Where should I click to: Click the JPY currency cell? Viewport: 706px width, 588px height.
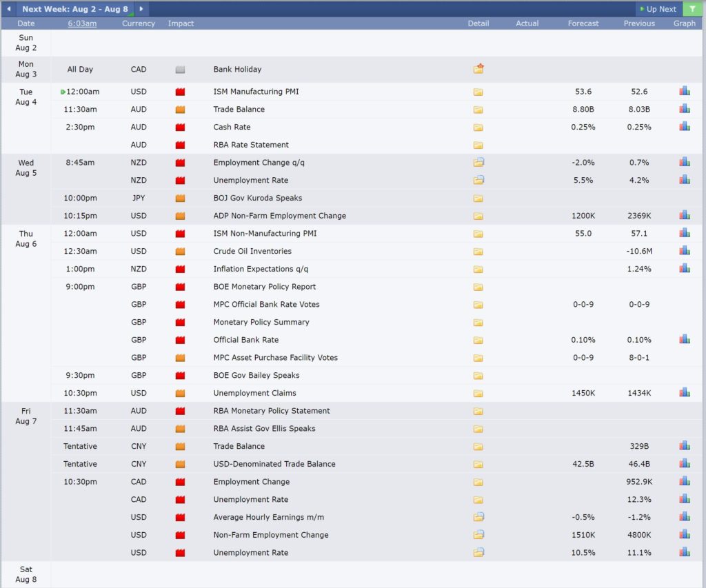pyautogui.click(x=138, y=198)
